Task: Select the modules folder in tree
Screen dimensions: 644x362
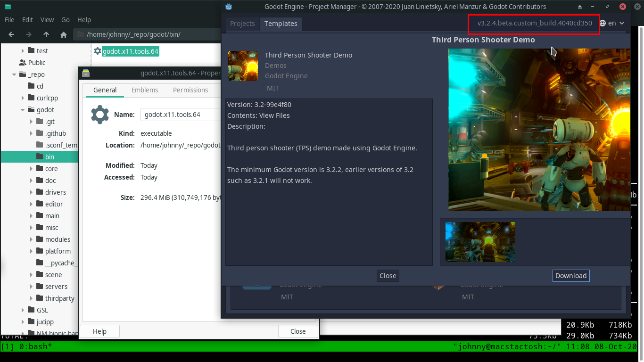Action: point(58,239)
